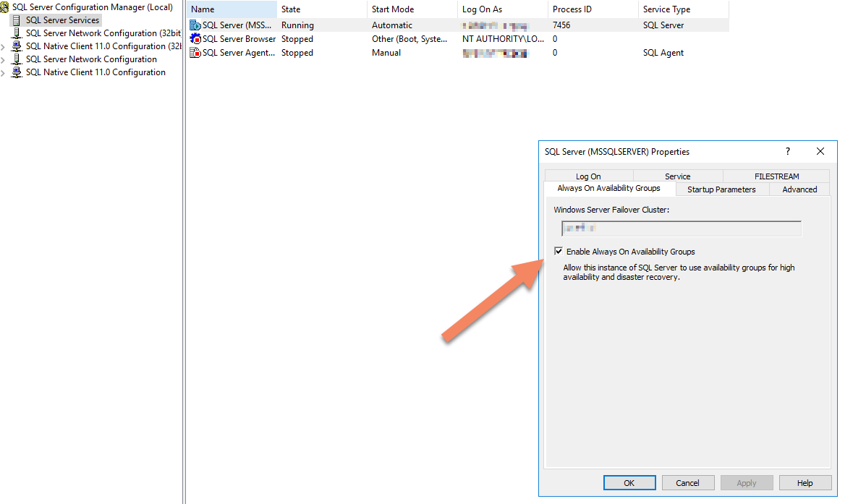Expand SQL Native Client 11.0 Configuration (32bit) node
This screenshot has height=504, width=853.
4,47
